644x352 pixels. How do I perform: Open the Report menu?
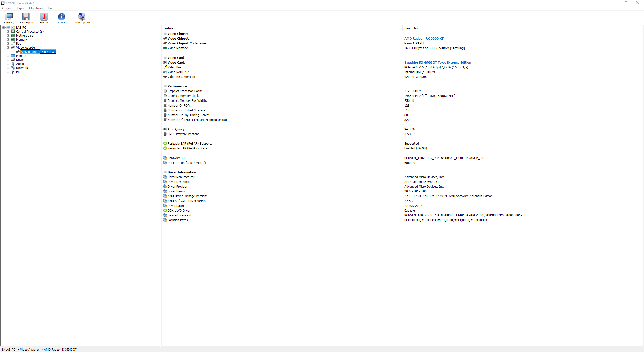21,8
